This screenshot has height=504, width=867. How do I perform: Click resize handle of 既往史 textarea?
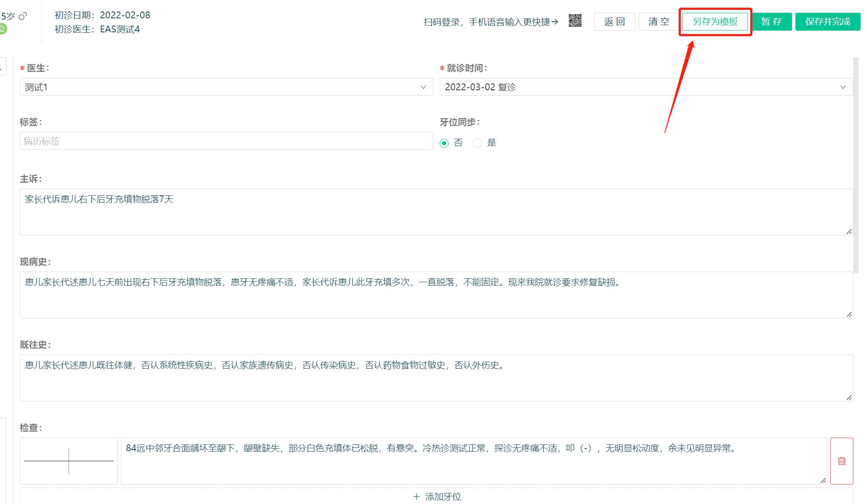point(849,397)
